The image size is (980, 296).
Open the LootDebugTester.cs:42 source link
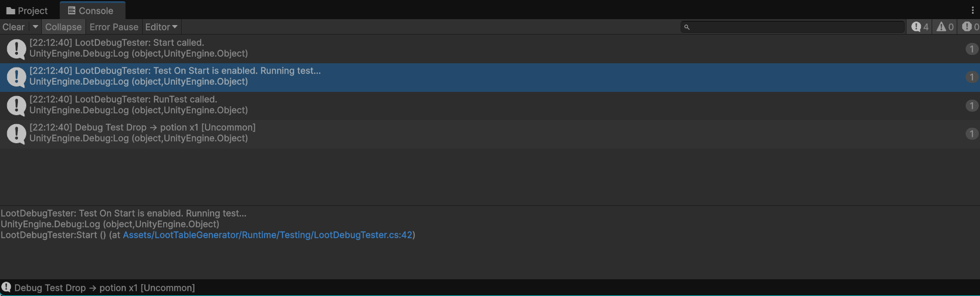[x=267, y=235]
